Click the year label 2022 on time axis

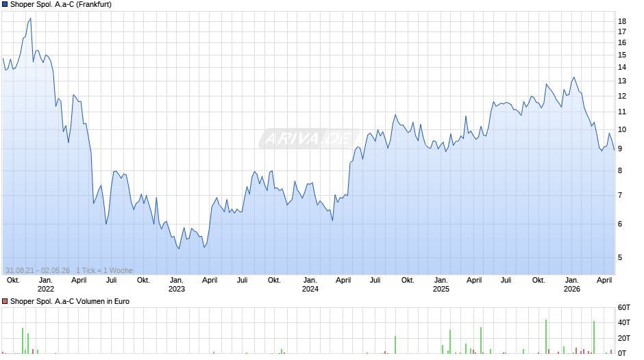pos(46,289)
